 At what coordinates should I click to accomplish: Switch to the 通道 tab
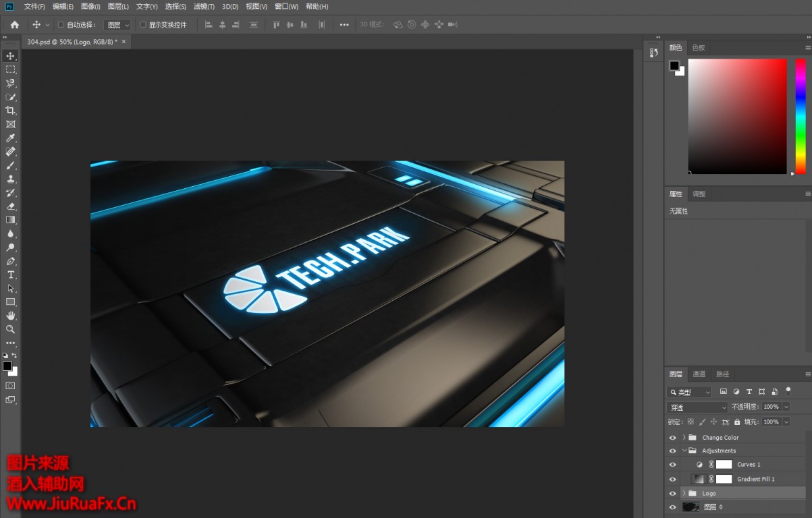[699, 374]
